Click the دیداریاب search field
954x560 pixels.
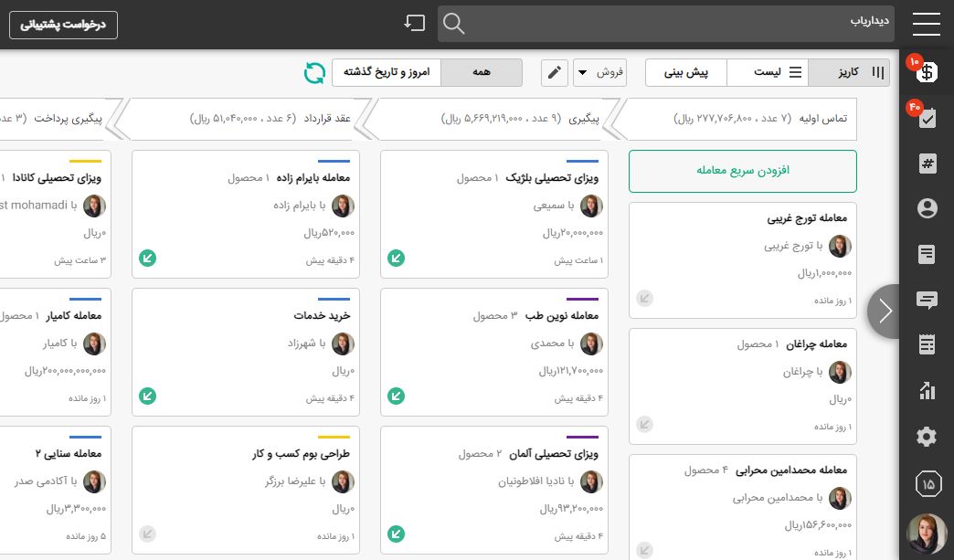click(666, 25)
